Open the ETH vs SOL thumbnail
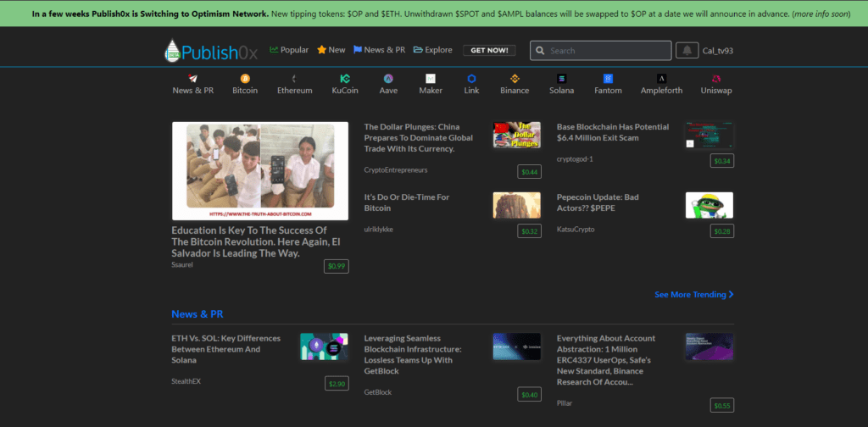This screenshot has height=427, width=868. pyautogui.click(x=325, y=347)
